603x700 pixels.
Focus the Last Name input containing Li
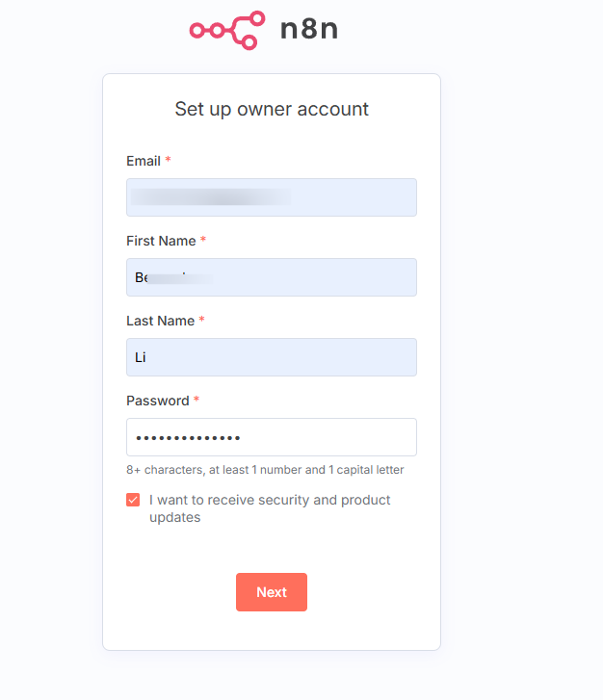coord(272,357)
